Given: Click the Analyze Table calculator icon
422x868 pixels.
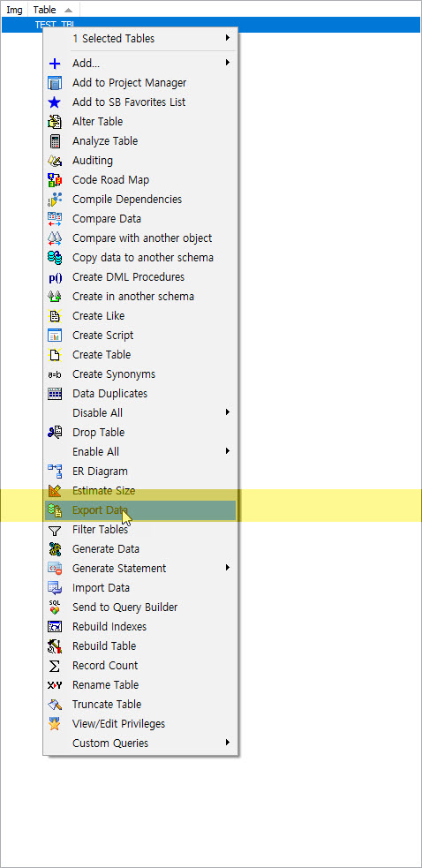Looking at the screenshot, I should 54,141.
